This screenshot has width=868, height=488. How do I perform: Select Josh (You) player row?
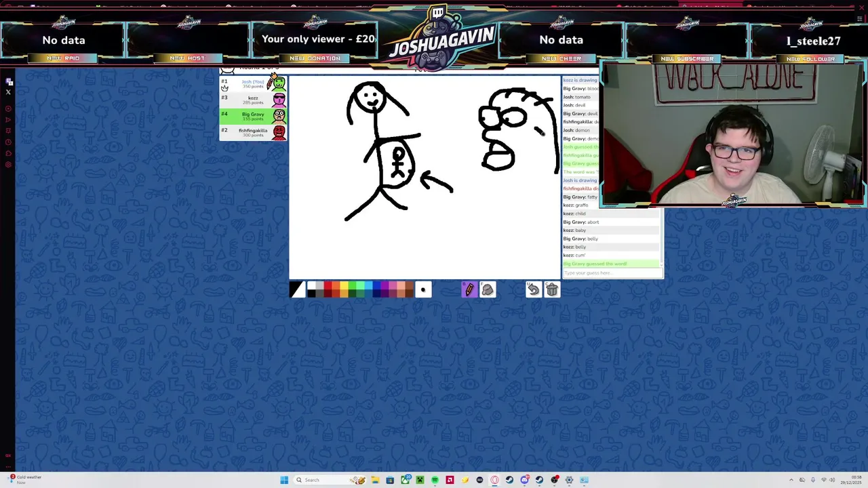pos(253,83)
